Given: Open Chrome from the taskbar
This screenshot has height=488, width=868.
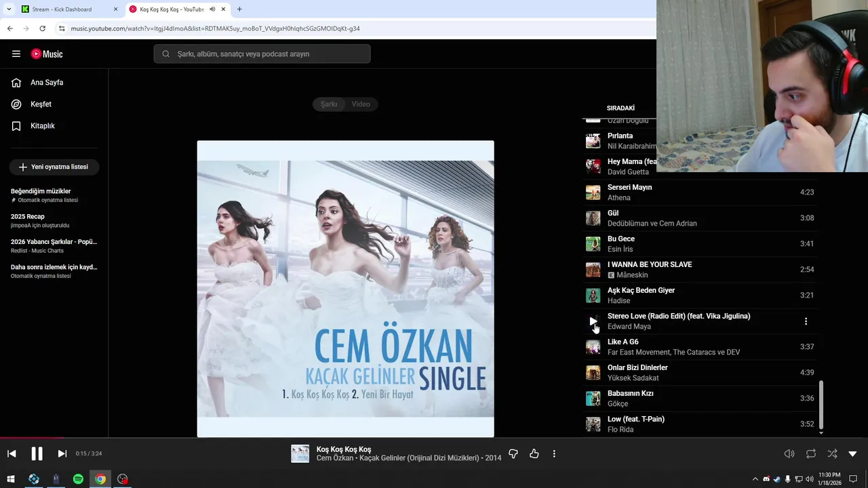Looking at the screenshot, I should tap(100, 479).
